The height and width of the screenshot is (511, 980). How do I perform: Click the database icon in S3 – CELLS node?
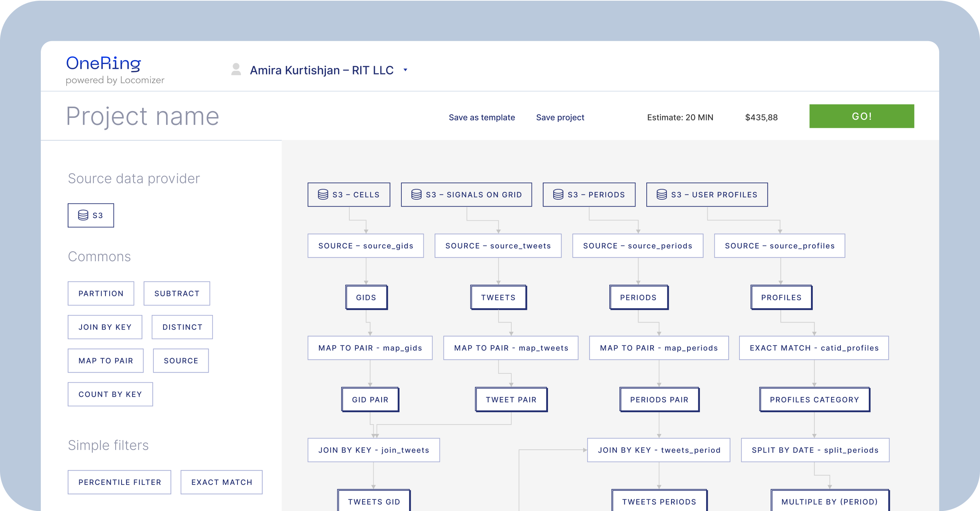click(x=323, y=195)
